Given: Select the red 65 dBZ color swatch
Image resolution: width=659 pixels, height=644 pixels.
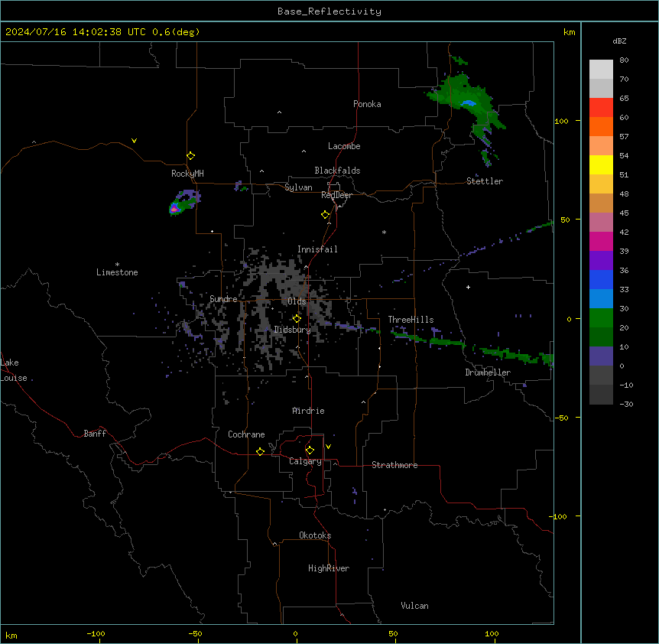Looking at the screenshot, I should click(601, 107).
